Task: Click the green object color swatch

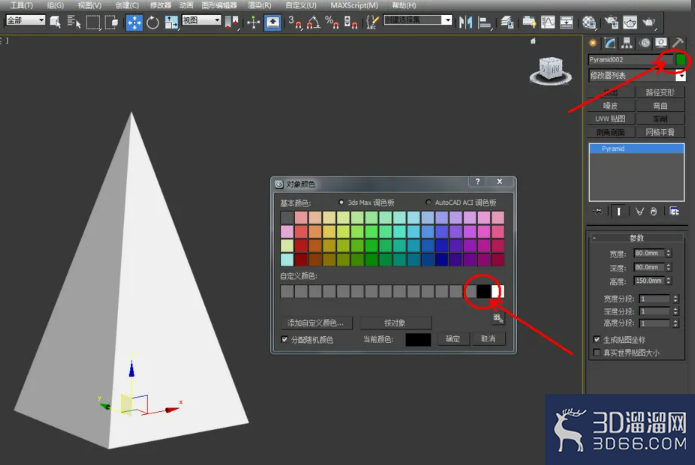Action: tap(681, 60)
